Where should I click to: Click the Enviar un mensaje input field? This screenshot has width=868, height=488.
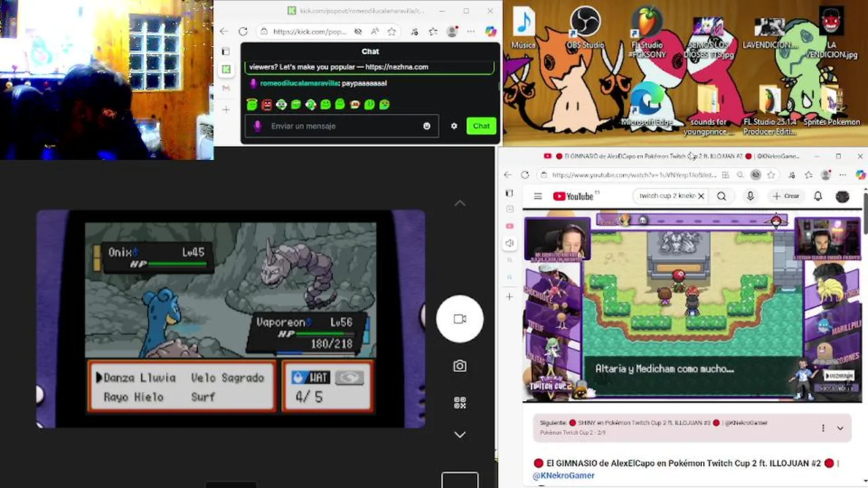pyautogui.click(x=342, y=126)
